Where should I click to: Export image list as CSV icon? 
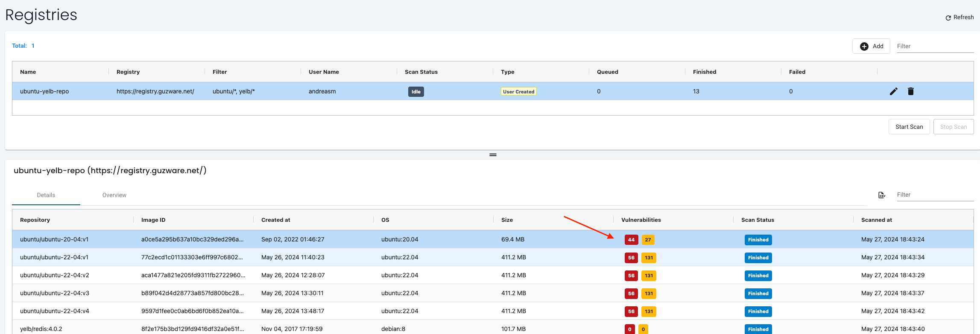[x=882, y=195]
